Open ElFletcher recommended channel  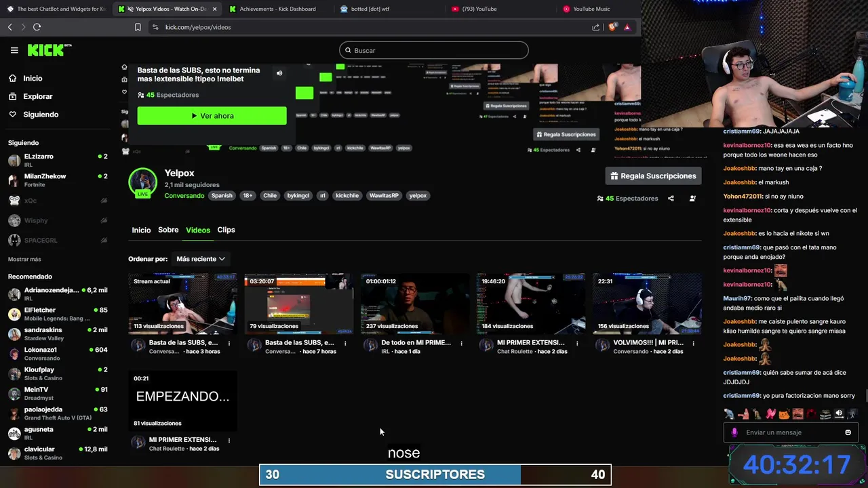click(58, 314)
